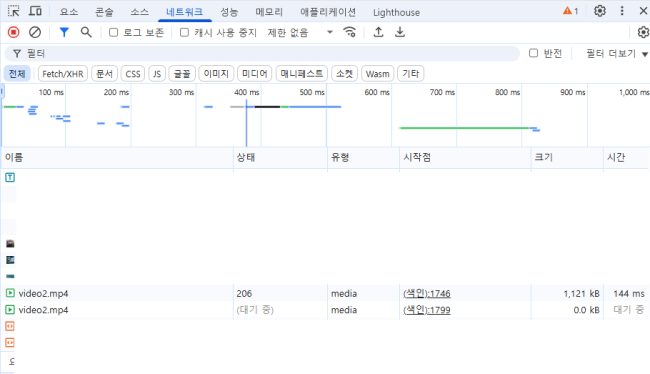Image resolution: width=650 pixels, height=374 pixels.
Task: Toggle the blue filter funnel icon
Action: (64, 32)
